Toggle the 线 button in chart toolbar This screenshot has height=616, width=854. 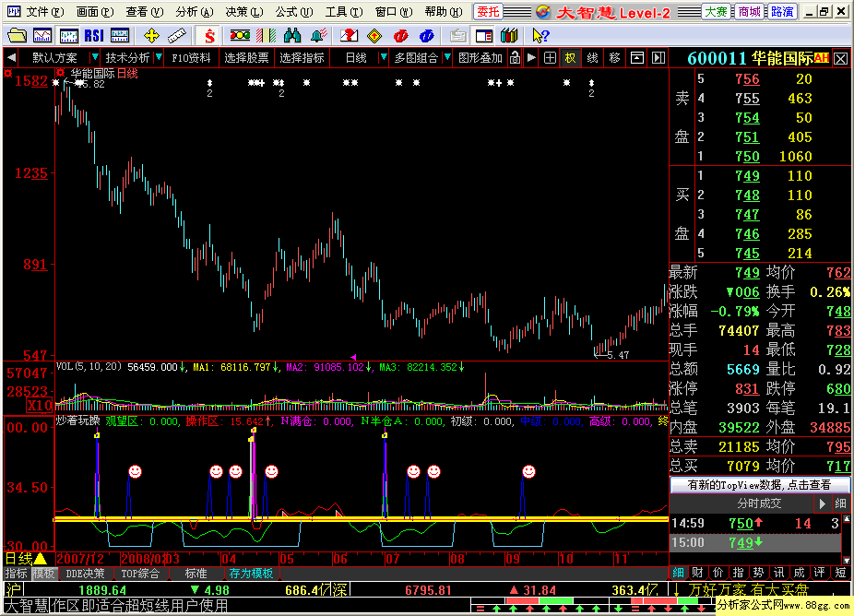pos(593,57)
